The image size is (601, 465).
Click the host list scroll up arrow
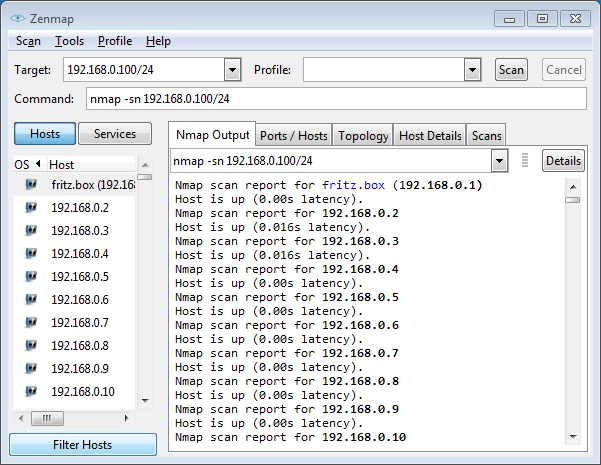[x=145, y=165]
